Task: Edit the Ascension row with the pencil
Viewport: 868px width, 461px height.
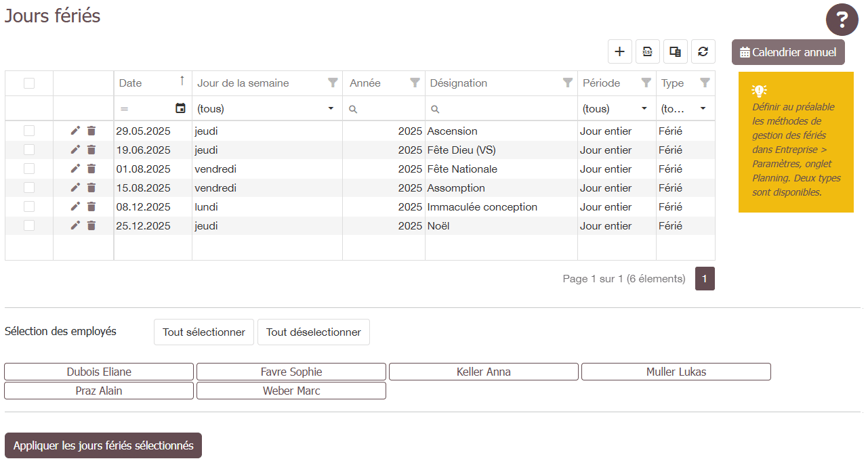Action: coord(75,131)
